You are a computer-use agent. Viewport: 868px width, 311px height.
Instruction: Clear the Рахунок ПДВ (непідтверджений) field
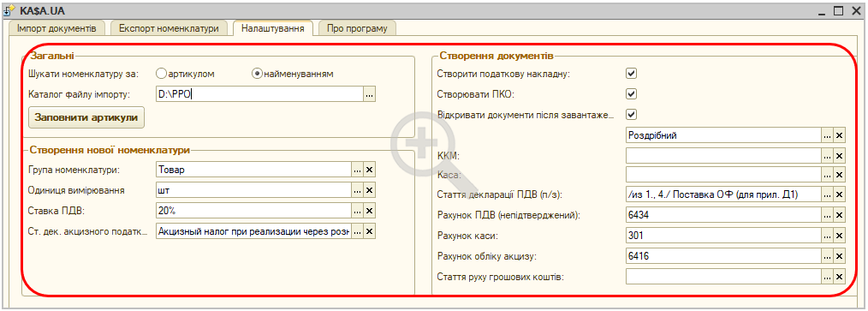click(x=839, y=214)
